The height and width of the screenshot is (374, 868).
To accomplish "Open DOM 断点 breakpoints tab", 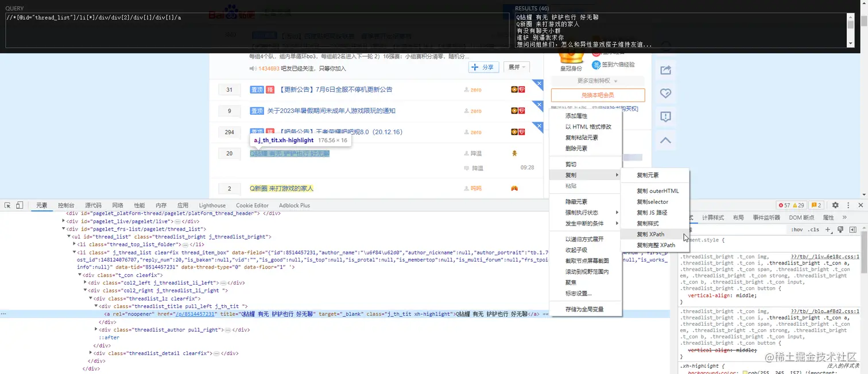I will pyautogui.click(x=801, y=217).
